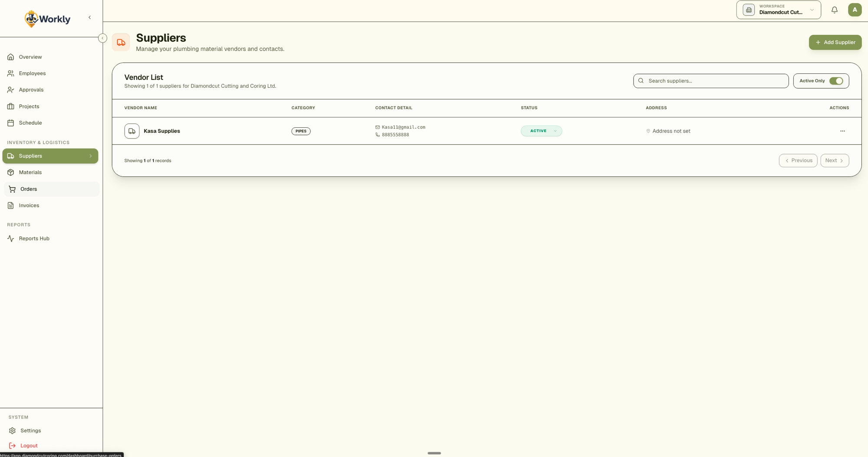Viewport: 868px width, 457px height.
Task: Go to Orders in sidebar
Action: pos(29,189)
